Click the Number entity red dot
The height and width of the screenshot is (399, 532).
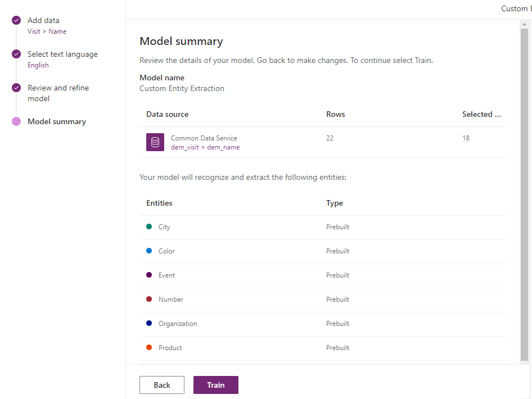(149, 299)
